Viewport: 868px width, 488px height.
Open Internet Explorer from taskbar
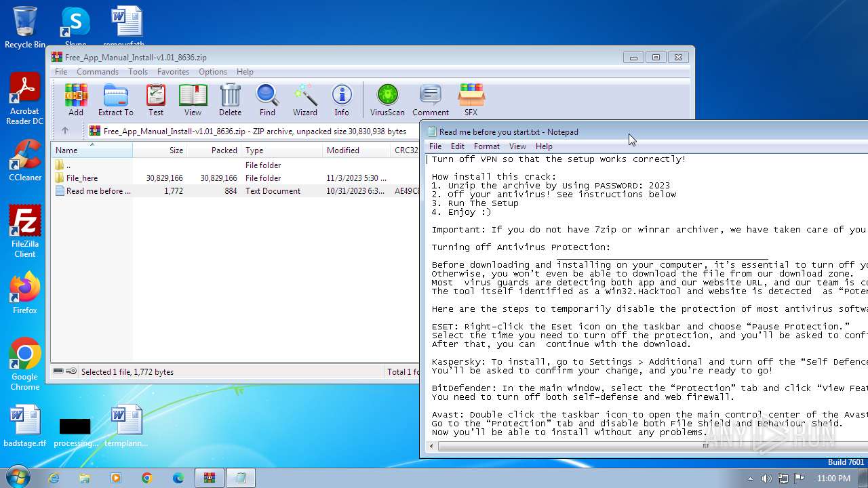click(54, 478)
